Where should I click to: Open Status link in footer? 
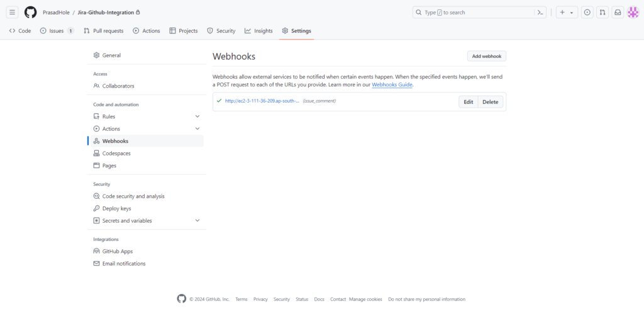click(302, 300)
